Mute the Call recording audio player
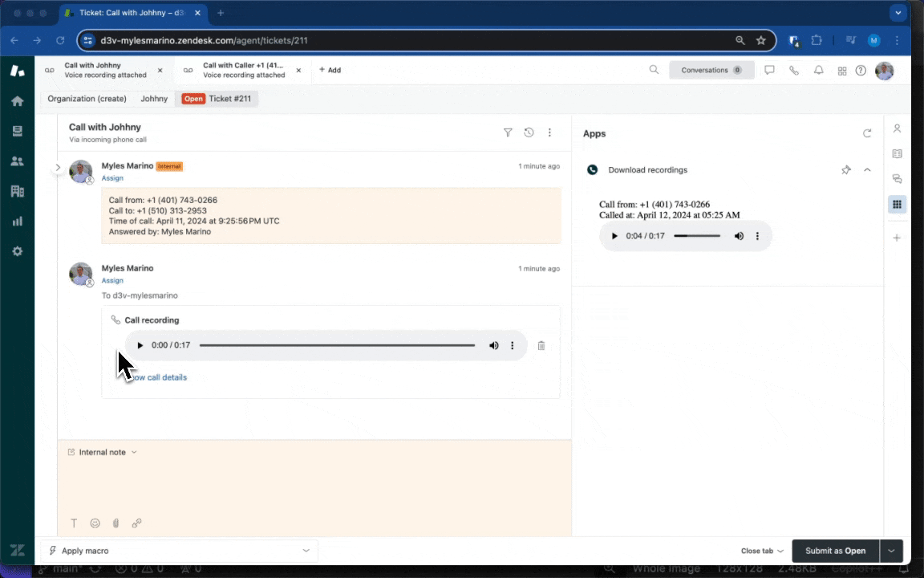 click(493, 345)
